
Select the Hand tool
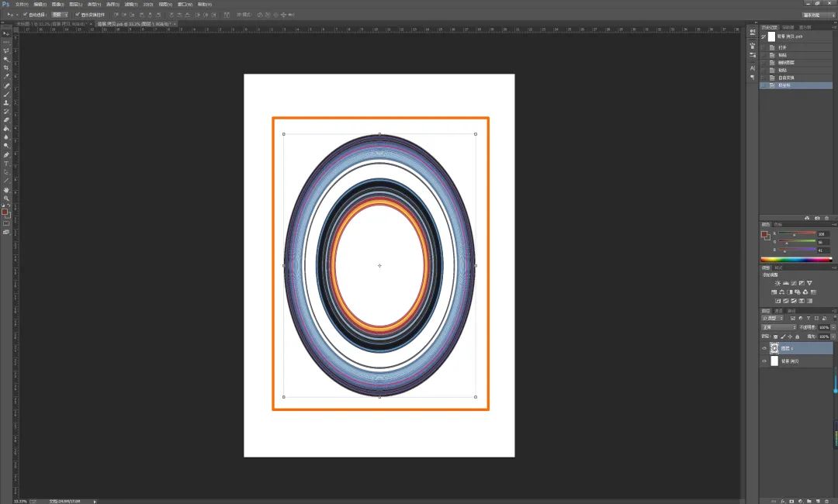(6, 189)
